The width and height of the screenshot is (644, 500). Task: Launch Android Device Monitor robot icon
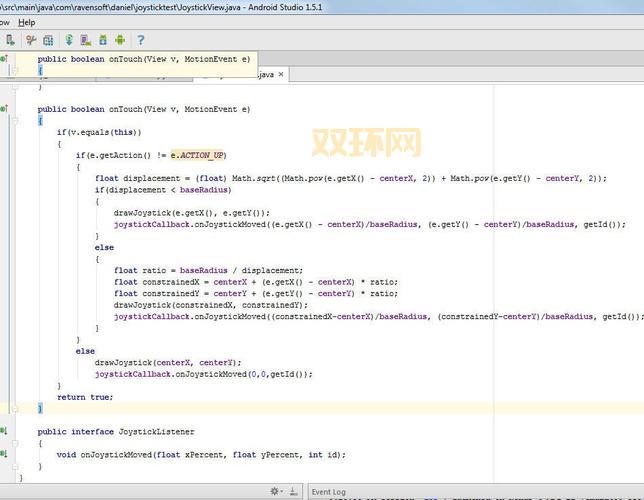click(120, 41)
